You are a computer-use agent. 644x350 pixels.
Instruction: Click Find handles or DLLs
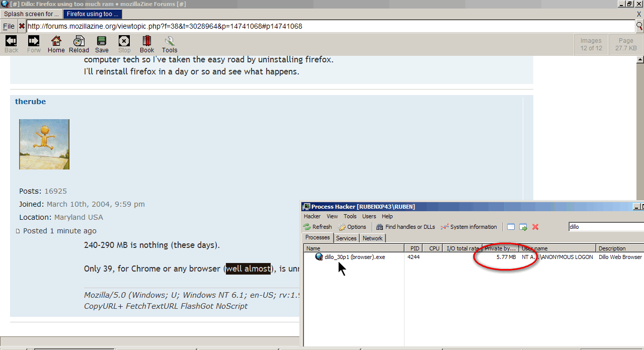(x=406, y=227)
